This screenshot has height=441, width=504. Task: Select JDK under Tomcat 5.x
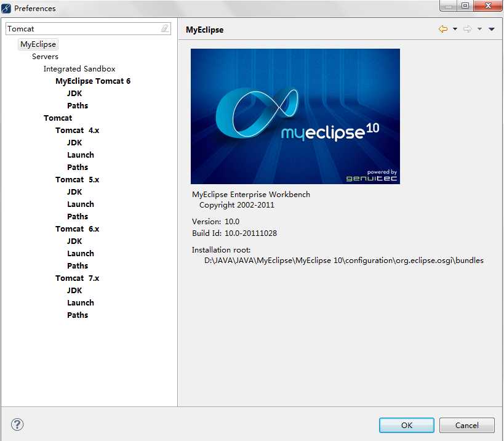click(74, 192)
